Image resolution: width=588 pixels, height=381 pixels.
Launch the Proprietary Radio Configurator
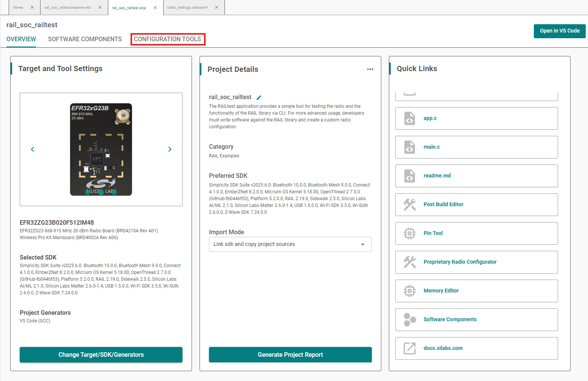click(x=460, y=262)
